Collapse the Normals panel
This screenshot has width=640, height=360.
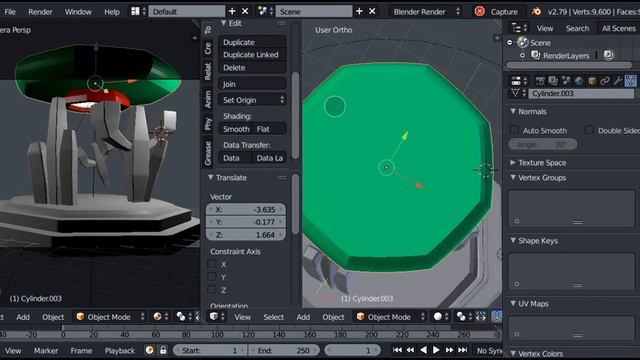tap(513, 111)
